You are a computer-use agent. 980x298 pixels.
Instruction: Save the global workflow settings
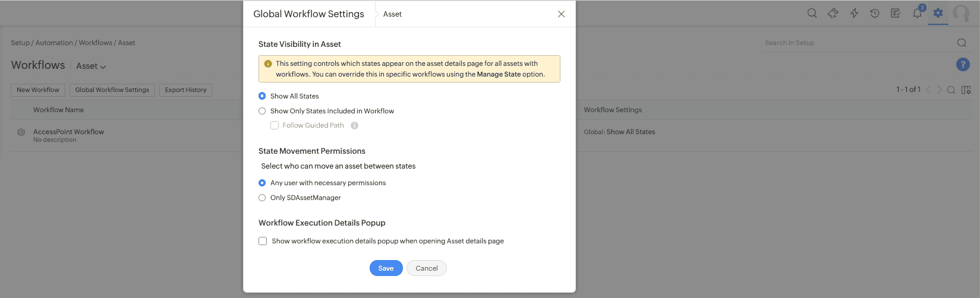[x=386, y=268]
